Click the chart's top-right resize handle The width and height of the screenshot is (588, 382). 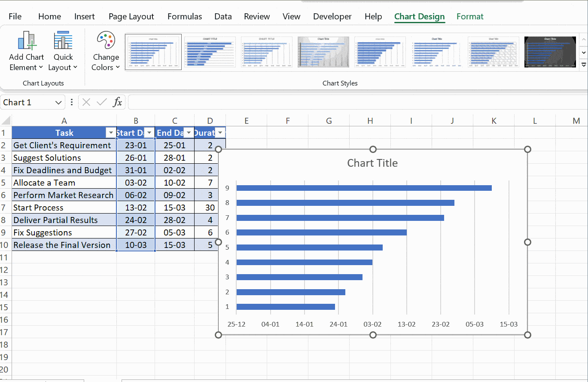coord(528,149)
